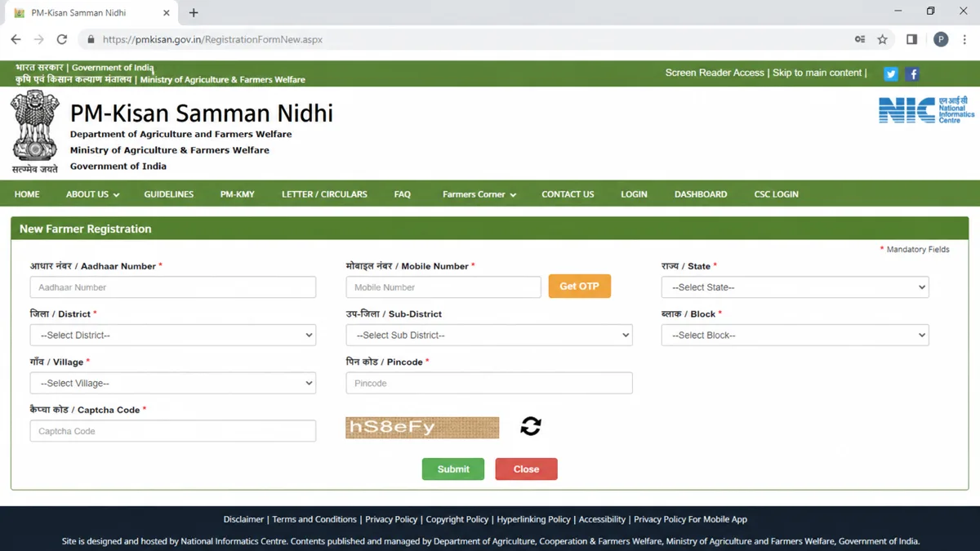
Task: Click the Get OTP button
Action: (580, 287)
